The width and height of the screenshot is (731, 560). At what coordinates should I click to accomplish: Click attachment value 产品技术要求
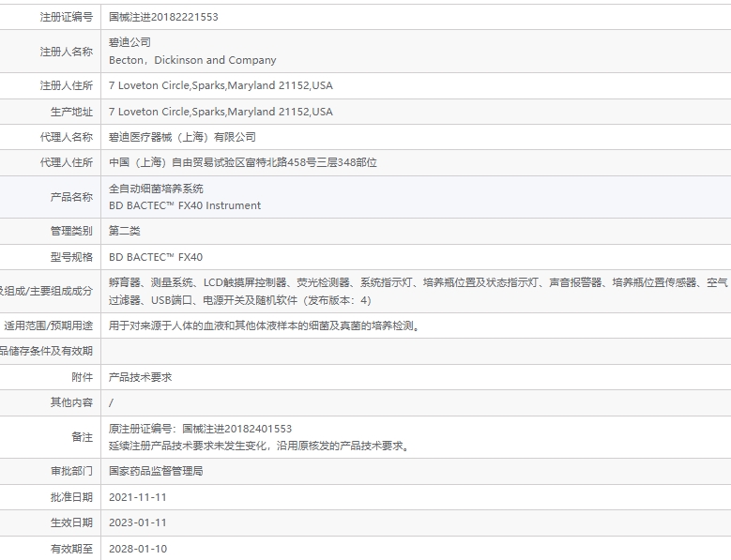coord(141,377)
